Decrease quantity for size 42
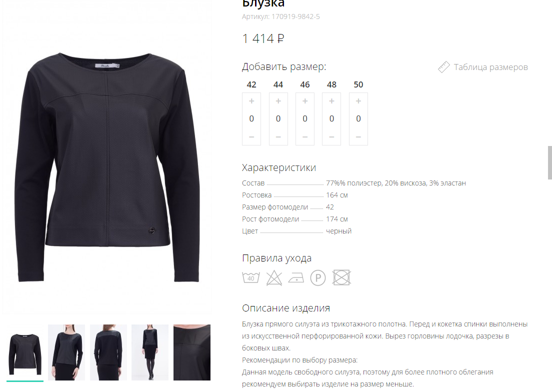The height and width of the screenshot is (392, 552). tap(251, 137)
